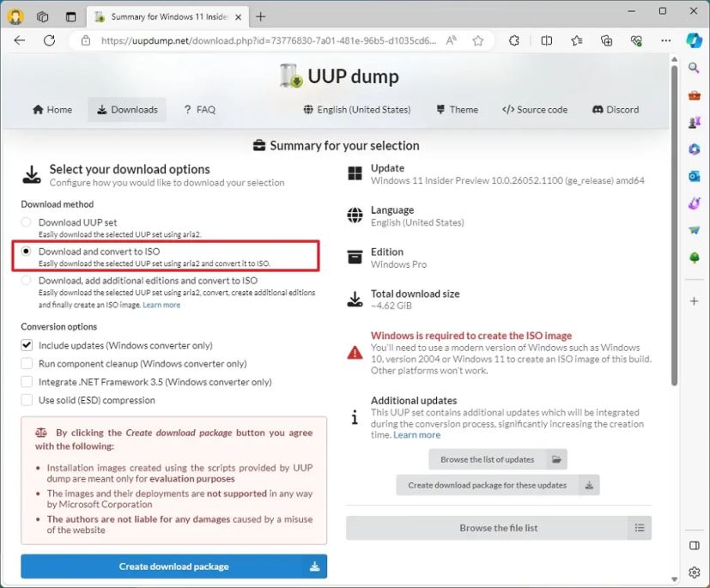
Task: Click 'Summary for your selection' heading
Action: (344, 145)
